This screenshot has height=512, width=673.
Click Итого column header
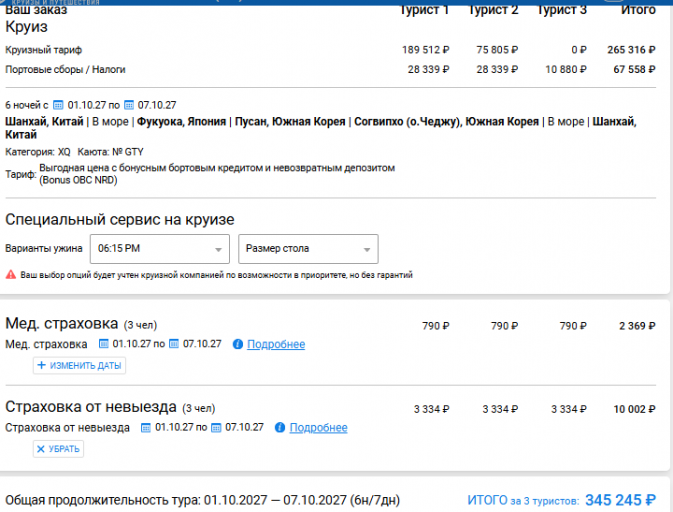click(x=638, y=10)
